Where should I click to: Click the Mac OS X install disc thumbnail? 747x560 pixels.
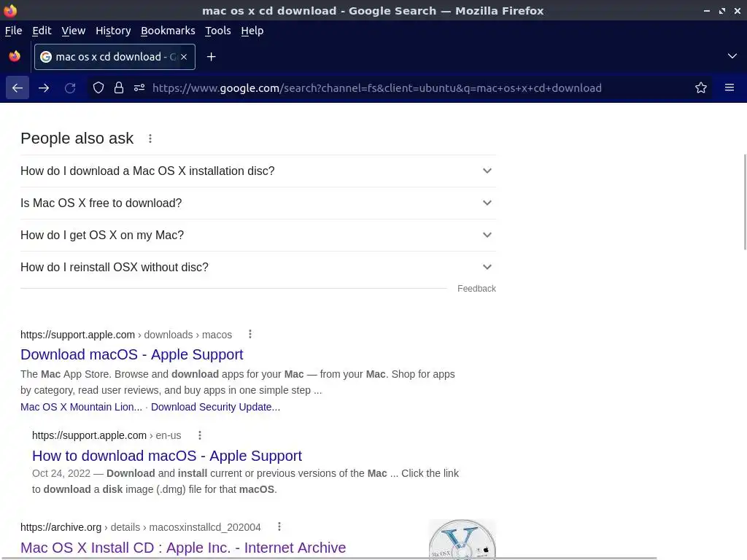(x=462, y=539)
